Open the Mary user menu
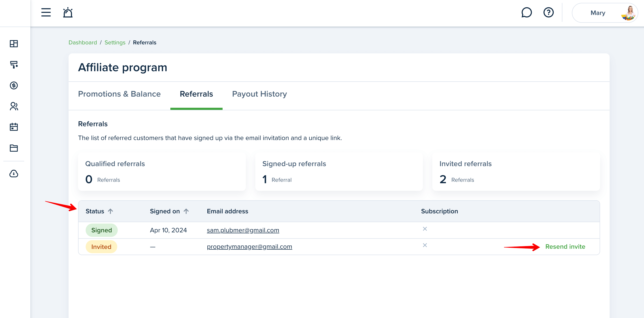This screenshot has width=644, height=318. (x=605, y=13)
